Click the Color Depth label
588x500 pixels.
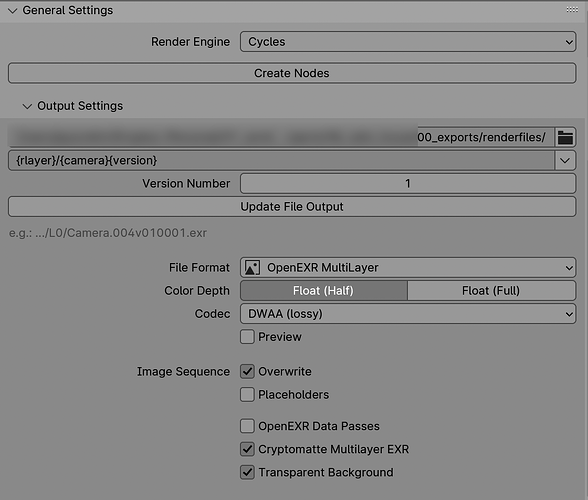(x=197, y=291)
